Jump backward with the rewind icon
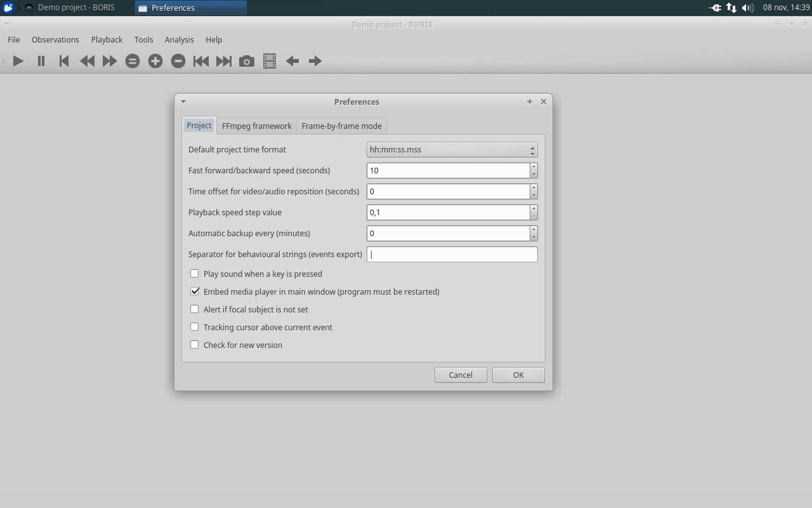Image resolution: width=812 pixels, height=508 pixels. pyautogui.click(x=87, y=61)
